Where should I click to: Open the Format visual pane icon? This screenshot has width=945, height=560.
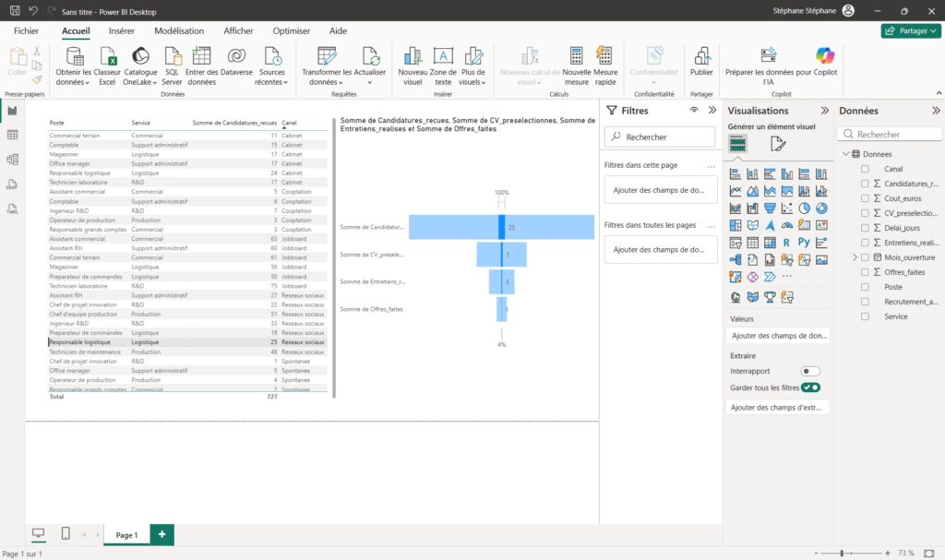[x=777, y=144]
